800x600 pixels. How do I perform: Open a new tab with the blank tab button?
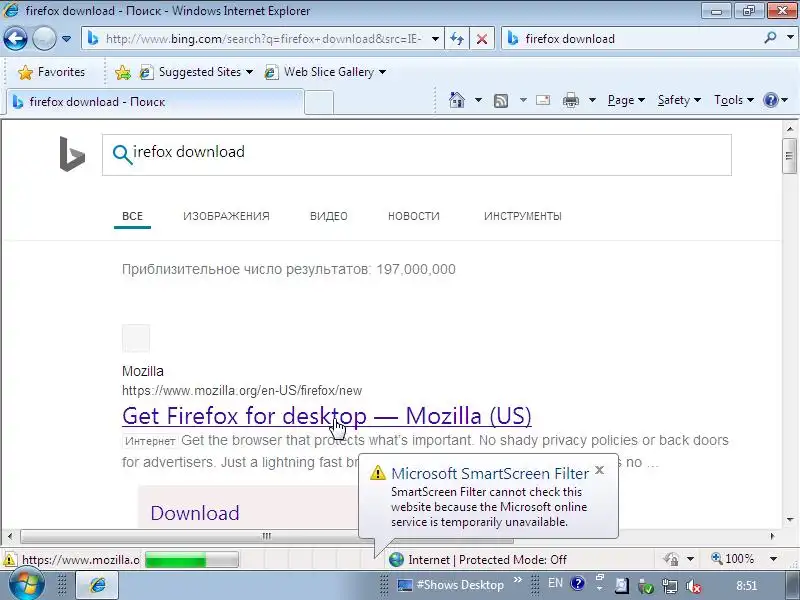coord(319,102)
